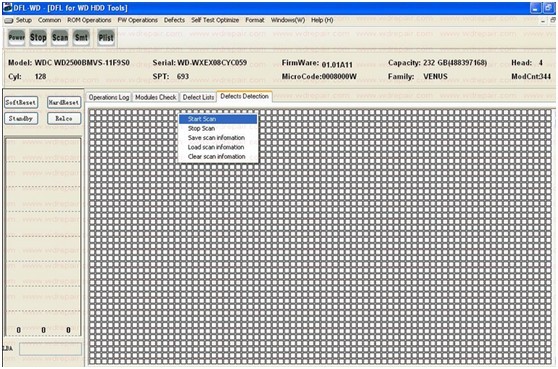Click the Plist toolbar button
This screenshot has width=558, height=369.
point(106,37)
